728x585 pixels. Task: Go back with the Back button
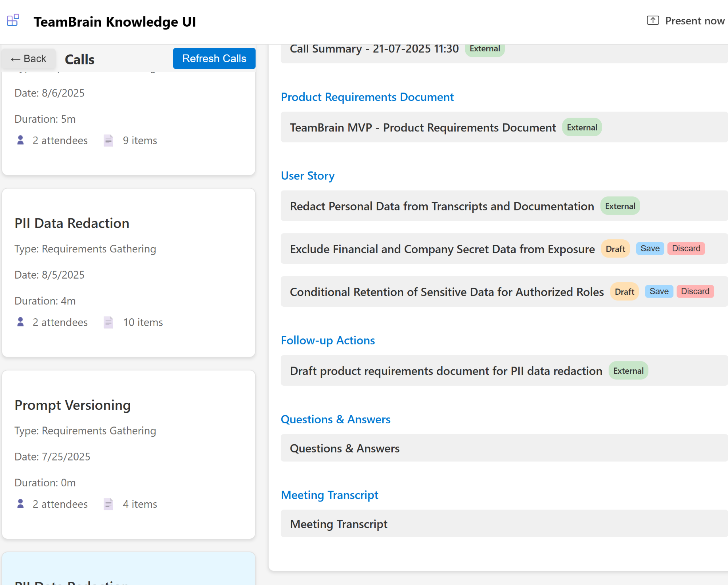[29, 59]
